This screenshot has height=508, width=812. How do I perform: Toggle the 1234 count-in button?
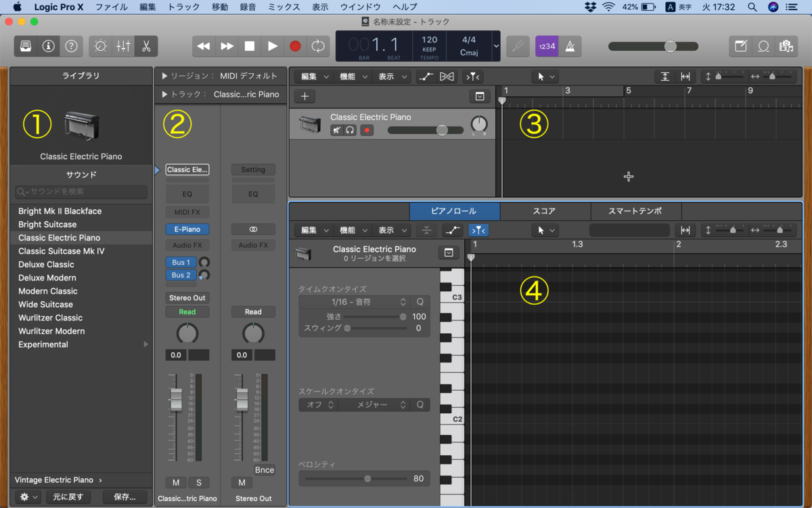[x=547, y=46]
